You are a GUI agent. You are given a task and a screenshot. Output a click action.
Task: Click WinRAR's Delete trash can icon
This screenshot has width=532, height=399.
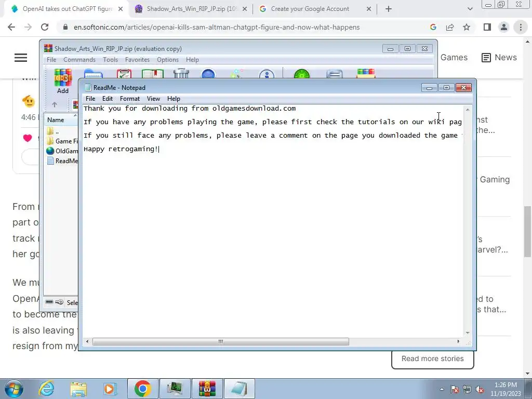click(x=181, y=73)
